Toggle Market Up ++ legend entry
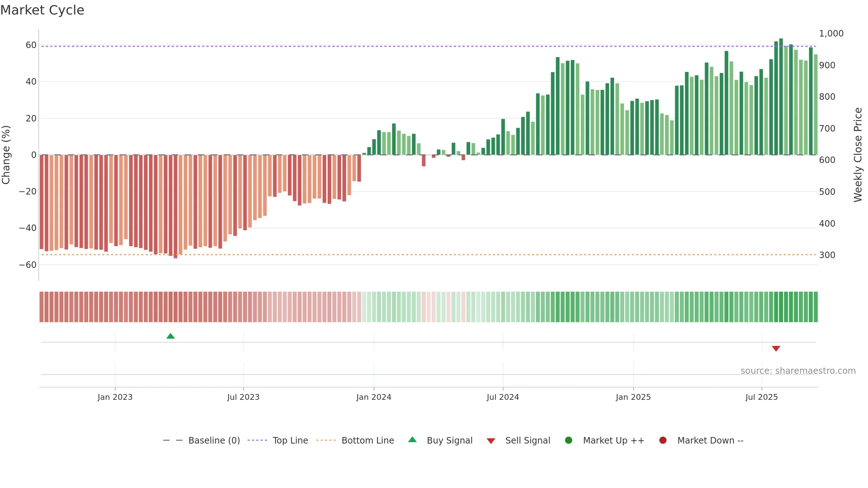Viewport: 868px width, 488px height. [604, 440]
